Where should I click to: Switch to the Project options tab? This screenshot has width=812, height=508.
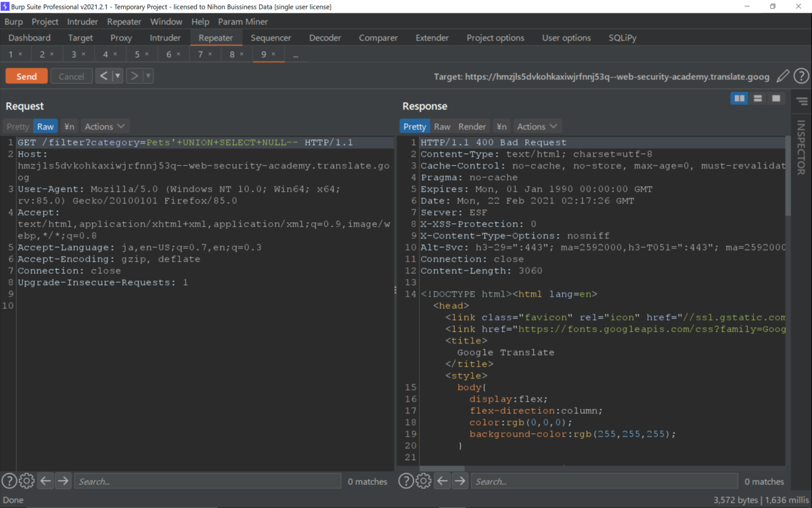point(495,38)
